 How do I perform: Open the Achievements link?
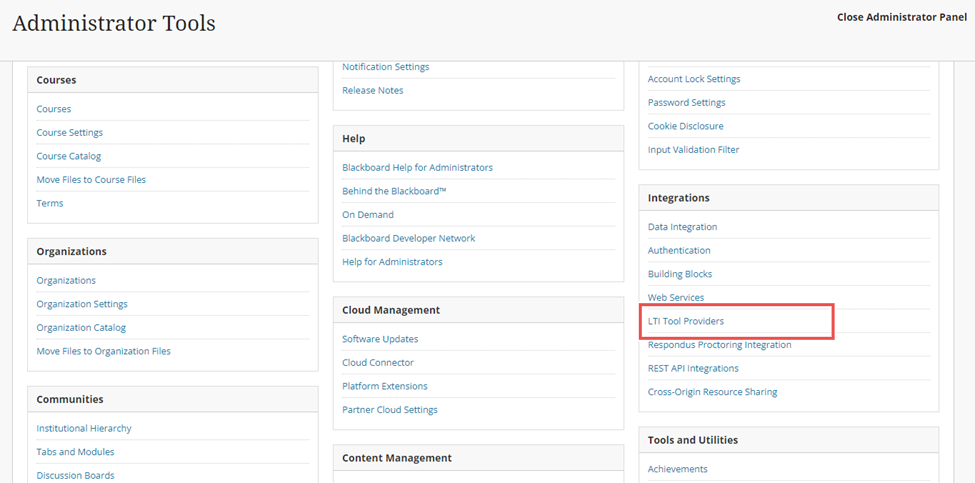(677, 469)
